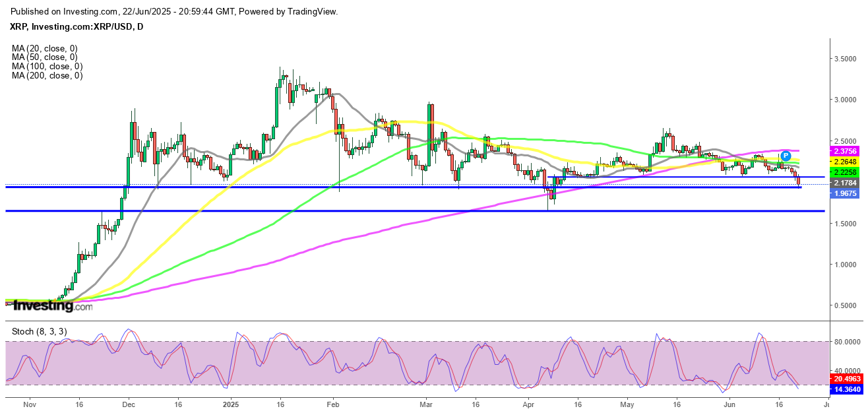Viewport: 868px width, 413px height.
Task: Click the Dec label on time axis
Action: tap(128, 405)
